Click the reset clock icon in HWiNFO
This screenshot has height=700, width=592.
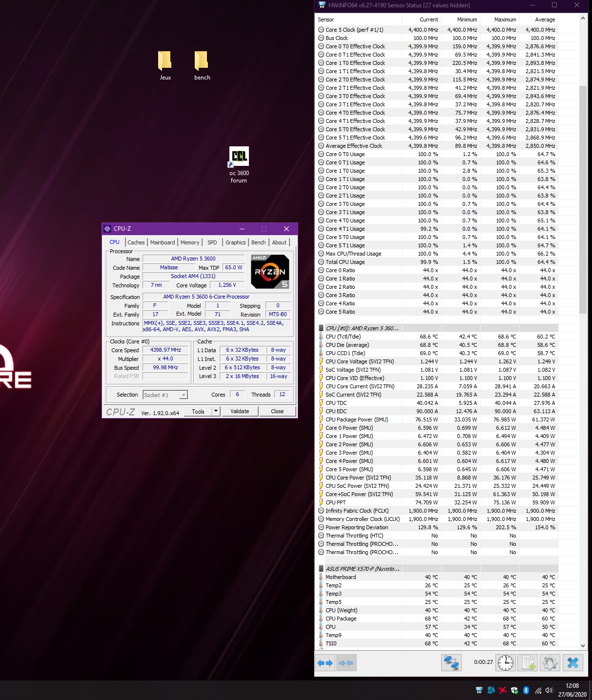(x=506, y=663)
